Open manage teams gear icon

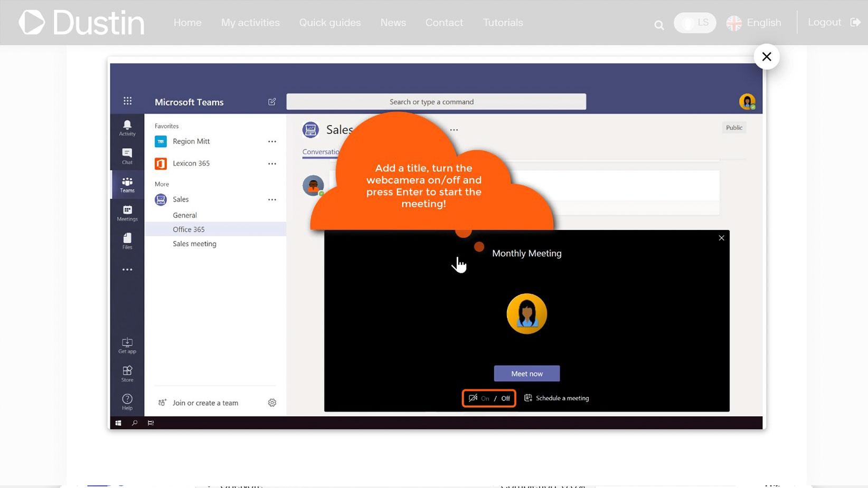[x=272, y=403]
